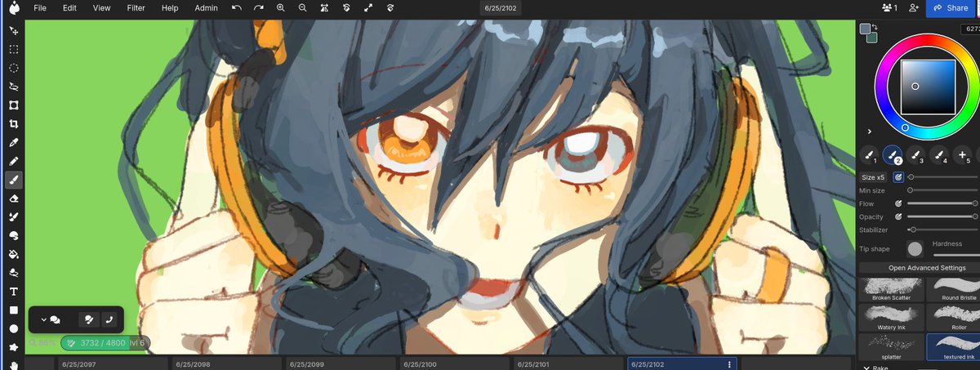Open the File menu

click(x=40, y=7)
